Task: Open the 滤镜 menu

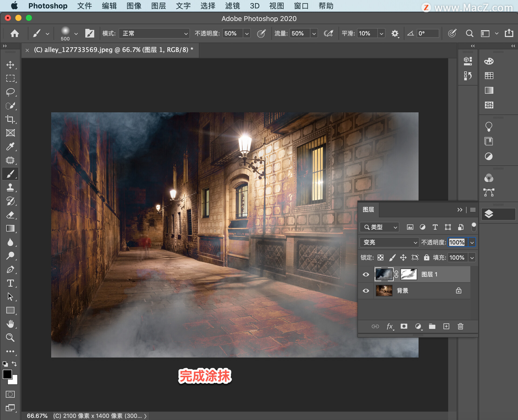Action: pyautogui.click(x=232, y=6)
